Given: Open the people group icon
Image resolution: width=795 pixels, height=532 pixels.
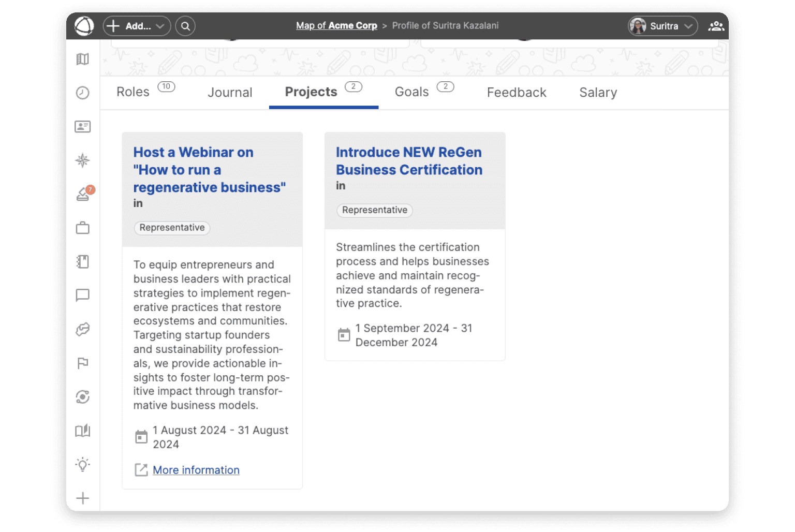Looking at the screenshot, I should [716, 26].
